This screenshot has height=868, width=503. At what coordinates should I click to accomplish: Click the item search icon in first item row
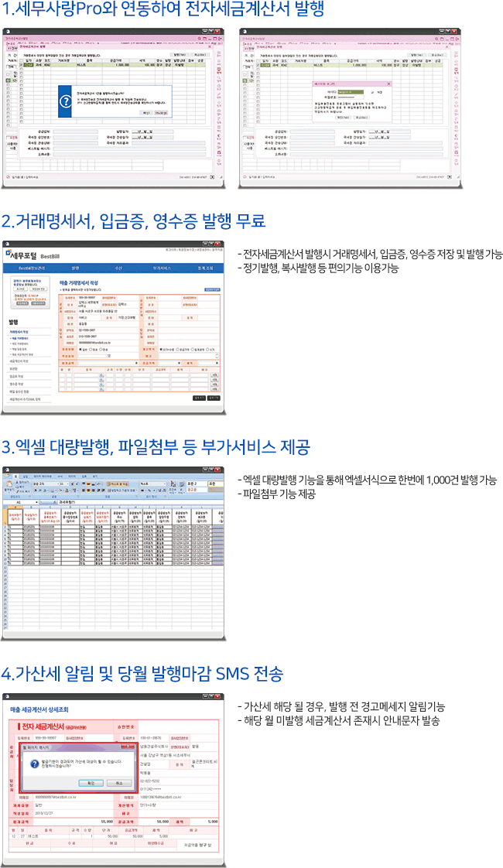pos(101,375)
